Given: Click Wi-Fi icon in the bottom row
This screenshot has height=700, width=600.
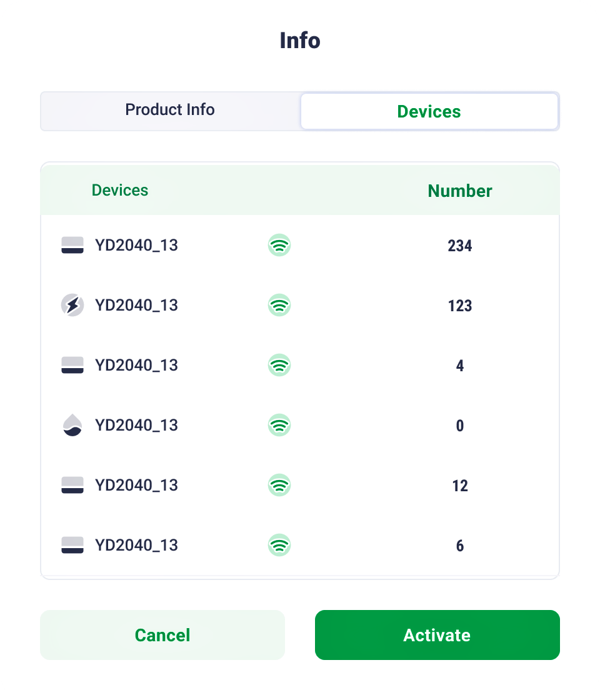Looking at the screenshot, I should click(x=279, y=546).
